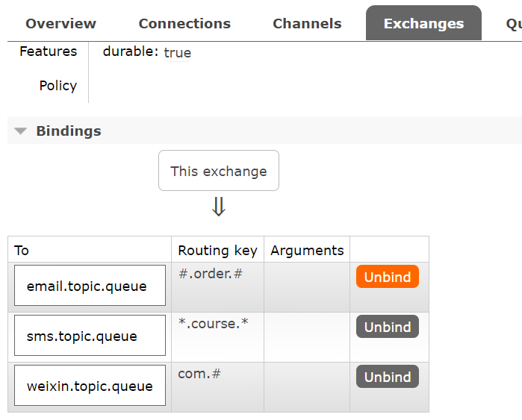522x420 pixels.
Task: Open the sms.topic.queue link
Action: 82,336
